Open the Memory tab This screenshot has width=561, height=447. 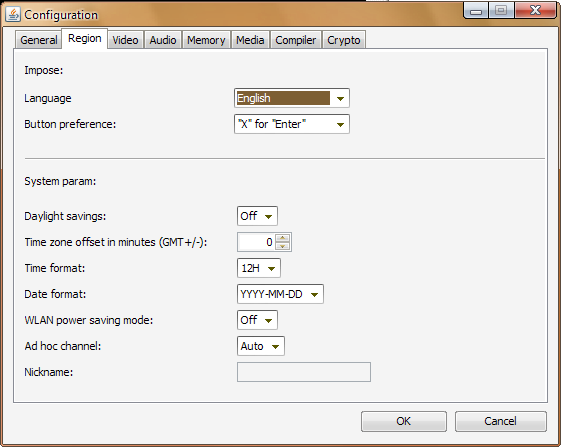[x=206, y=40]
